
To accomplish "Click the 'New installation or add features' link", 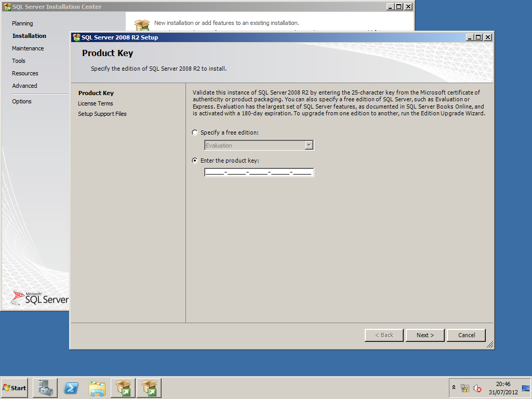I will point(227,23).
